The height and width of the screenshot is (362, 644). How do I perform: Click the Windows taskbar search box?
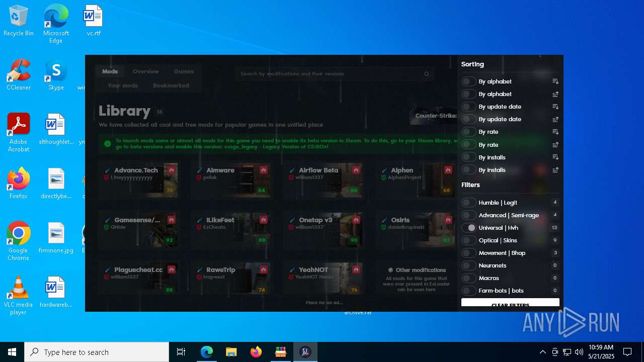click(97, 352)
